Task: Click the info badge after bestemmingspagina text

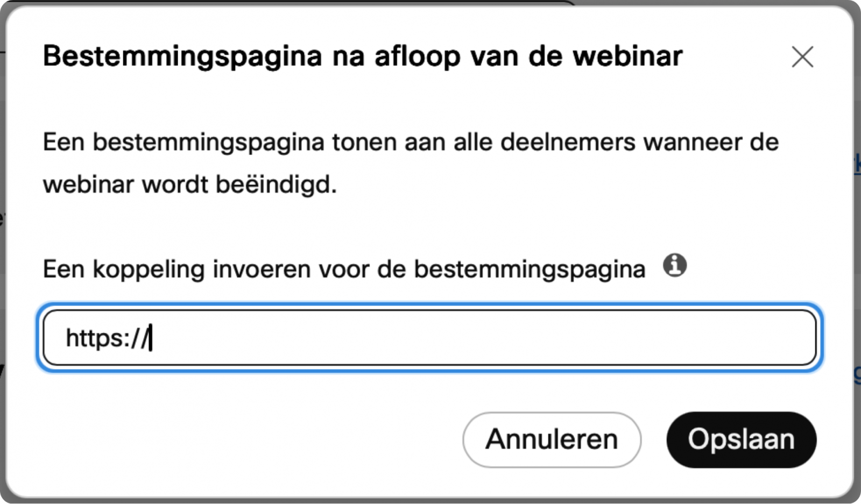Action: pos(675,265)
